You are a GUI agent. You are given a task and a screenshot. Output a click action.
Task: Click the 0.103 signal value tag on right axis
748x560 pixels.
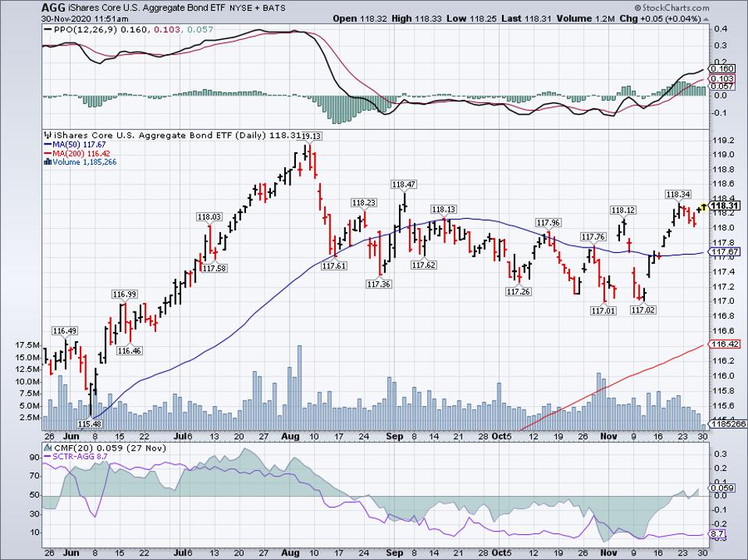point(724,79)
